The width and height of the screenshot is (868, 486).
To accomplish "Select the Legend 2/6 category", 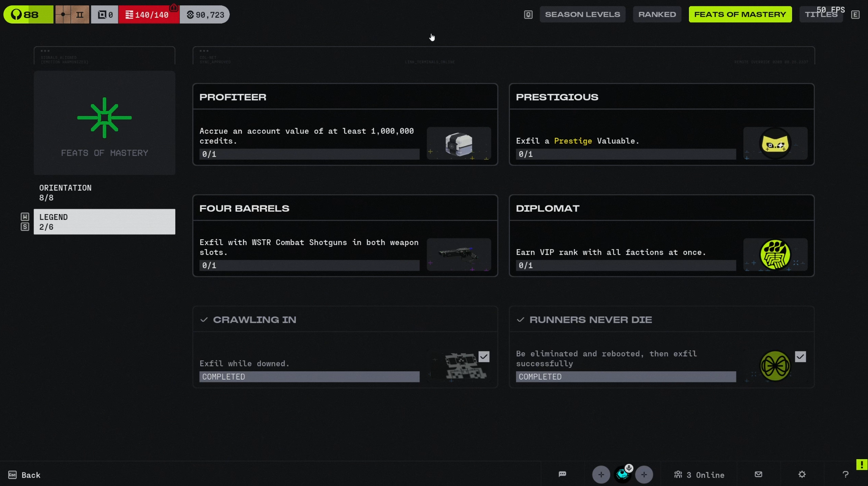I will 104,222.
